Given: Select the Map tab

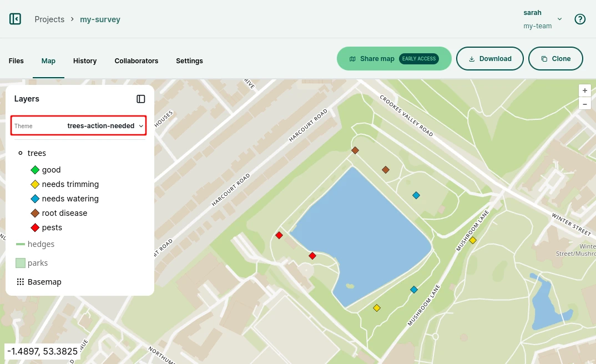Looking at the screenshot, I should [48, 61].
